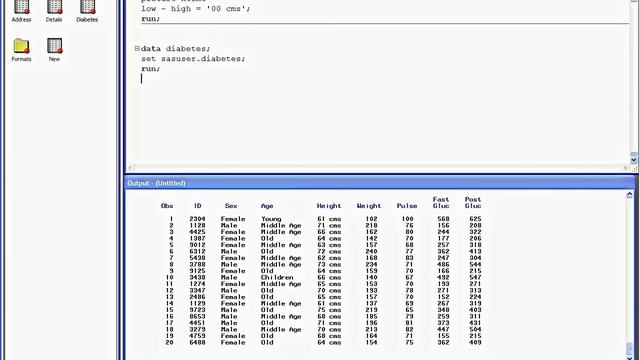This screenshot has height=360, width=640.
Task: Click the "low - high = '00 cms';" line
Action: click(196, 9)
